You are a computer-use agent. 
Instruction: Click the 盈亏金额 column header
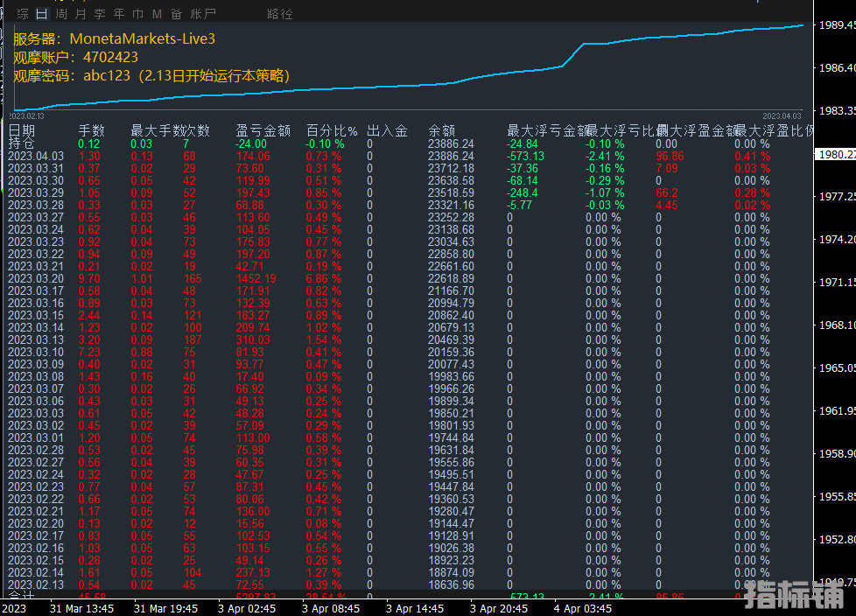pos(263,130)
